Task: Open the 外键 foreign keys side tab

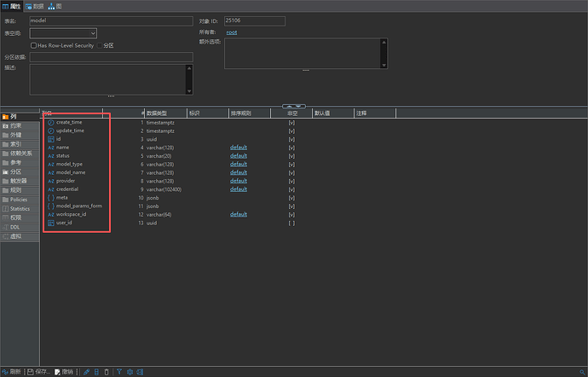Action: click(20, 135)
